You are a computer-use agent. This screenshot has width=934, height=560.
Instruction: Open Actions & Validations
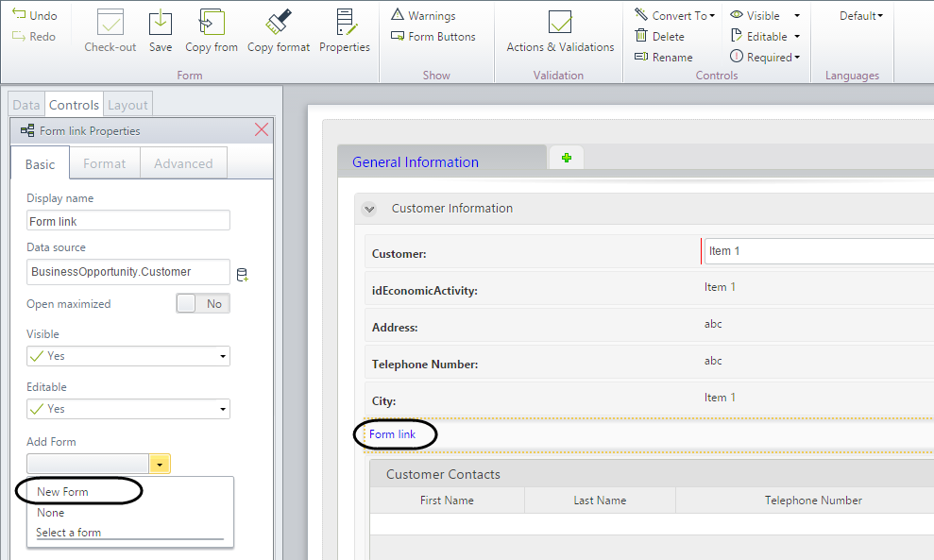(x=560, y=30)
